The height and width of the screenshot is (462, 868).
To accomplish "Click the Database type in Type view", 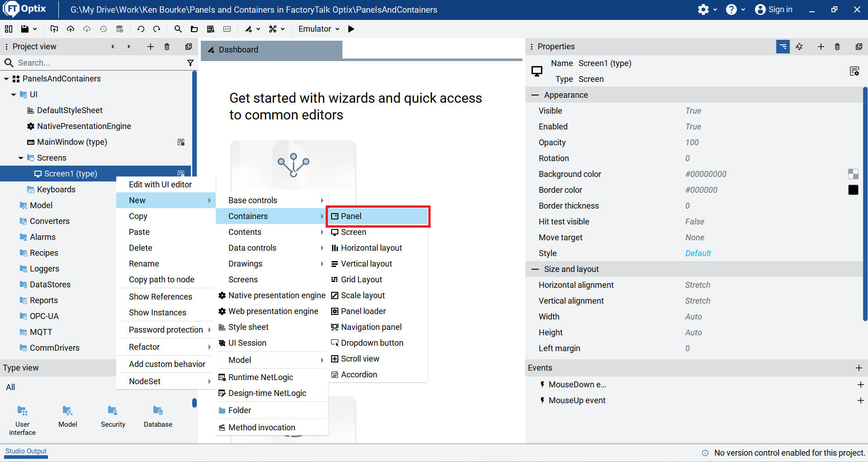I will tap(158, 417).
